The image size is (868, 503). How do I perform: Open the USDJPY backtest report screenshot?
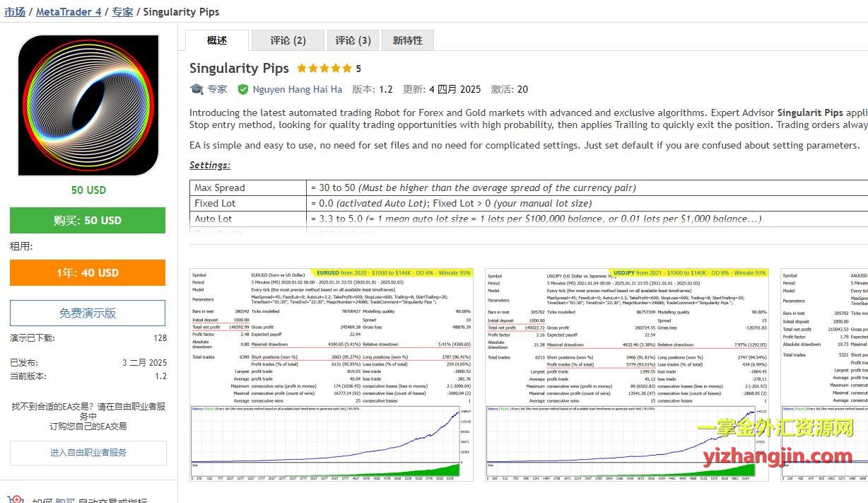coord(627,374)
